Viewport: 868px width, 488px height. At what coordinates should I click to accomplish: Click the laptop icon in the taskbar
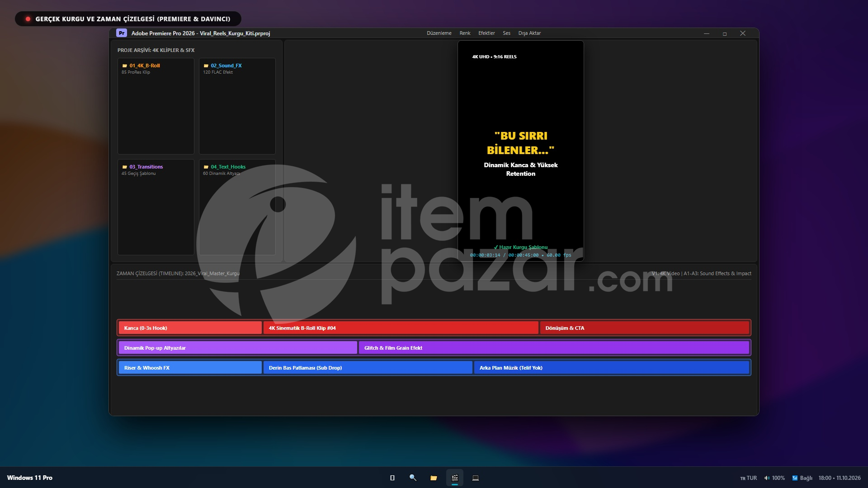pos(476,478)
